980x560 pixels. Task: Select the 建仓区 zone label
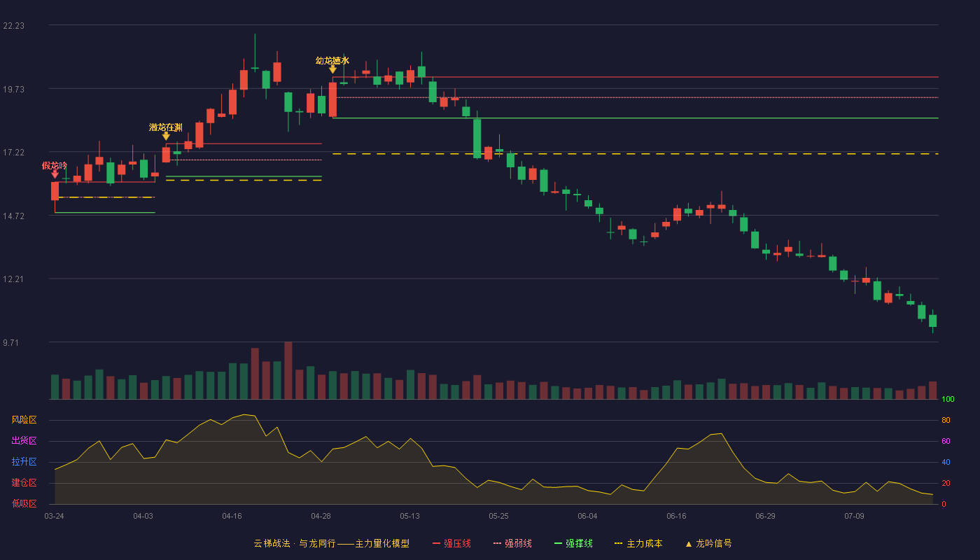pyautogui.click(x=24, y=483)
